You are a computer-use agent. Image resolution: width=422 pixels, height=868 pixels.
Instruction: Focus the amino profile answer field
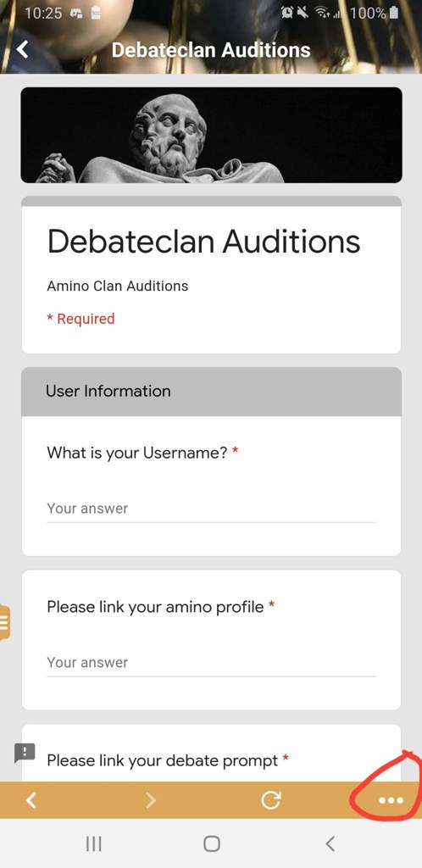coord(211,663)
